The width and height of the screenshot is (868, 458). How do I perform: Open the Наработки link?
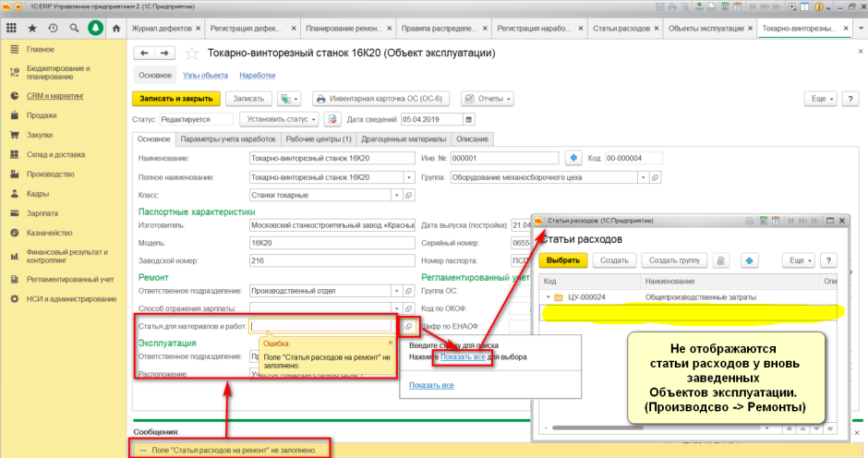tap(258, 76)
